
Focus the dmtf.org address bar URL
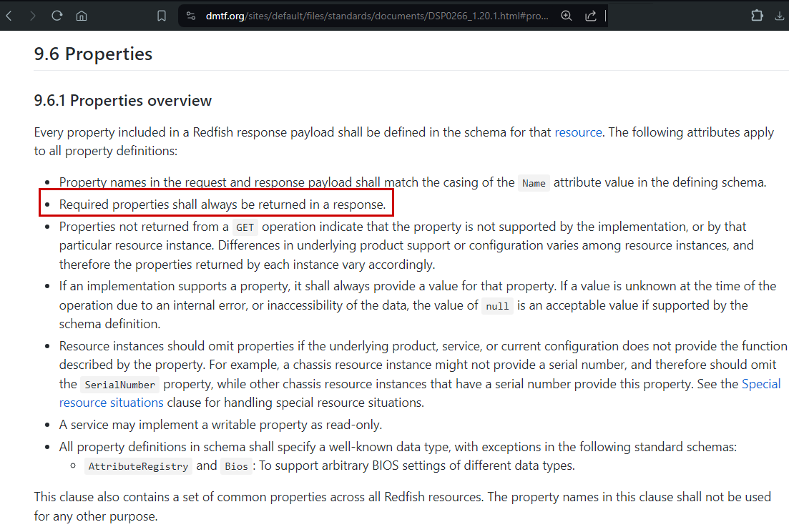click(377, 16)
